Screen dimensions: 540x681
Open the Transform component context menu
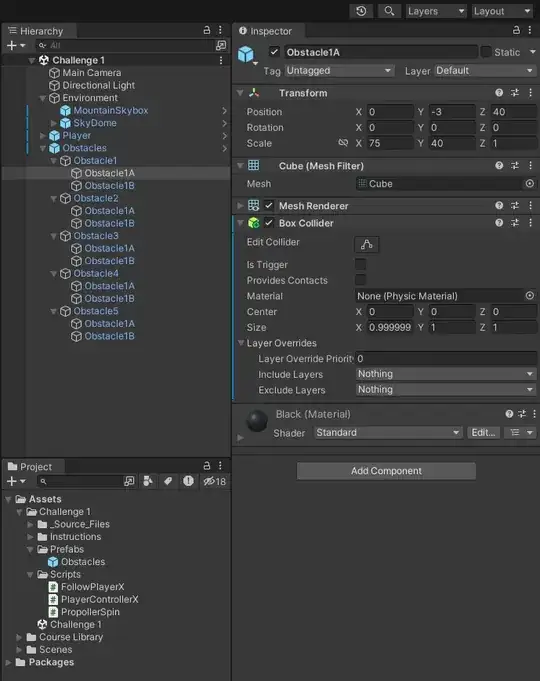[530, 93]
